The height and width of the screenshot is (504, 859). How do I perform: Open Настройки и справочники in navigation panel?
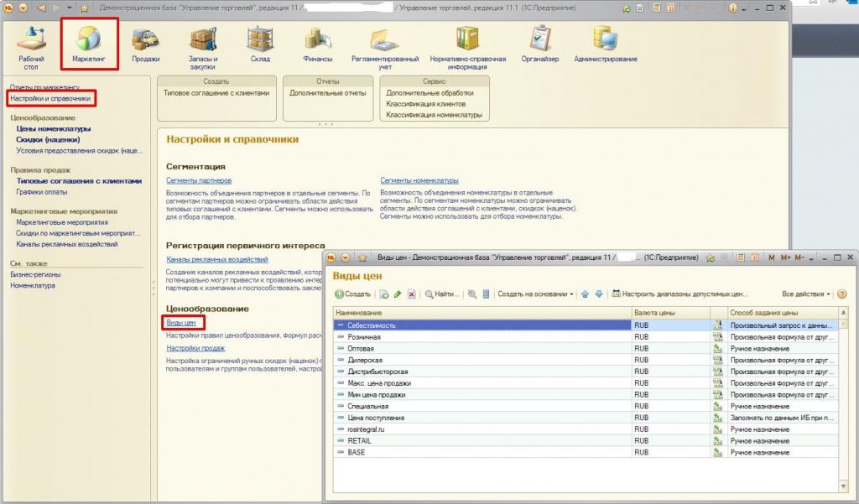(x=50, y=99)
